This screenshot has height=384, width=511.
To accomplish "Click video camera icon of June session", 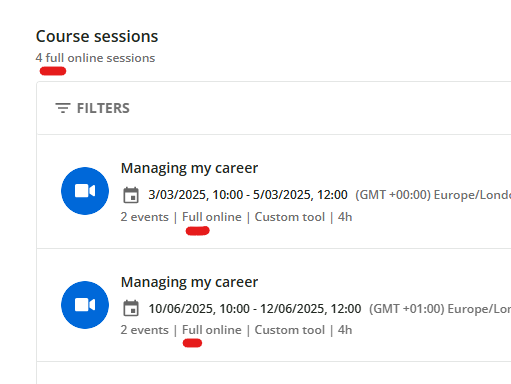I will click(x=85, y=305).
